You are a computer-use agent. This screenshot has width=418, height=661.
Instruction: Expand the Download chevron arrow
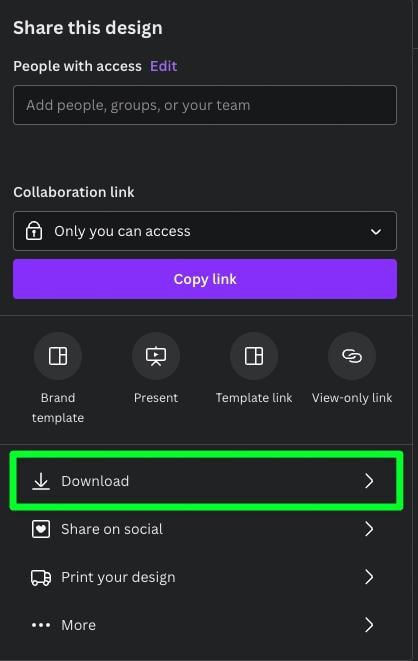click(x=369, y=481)
